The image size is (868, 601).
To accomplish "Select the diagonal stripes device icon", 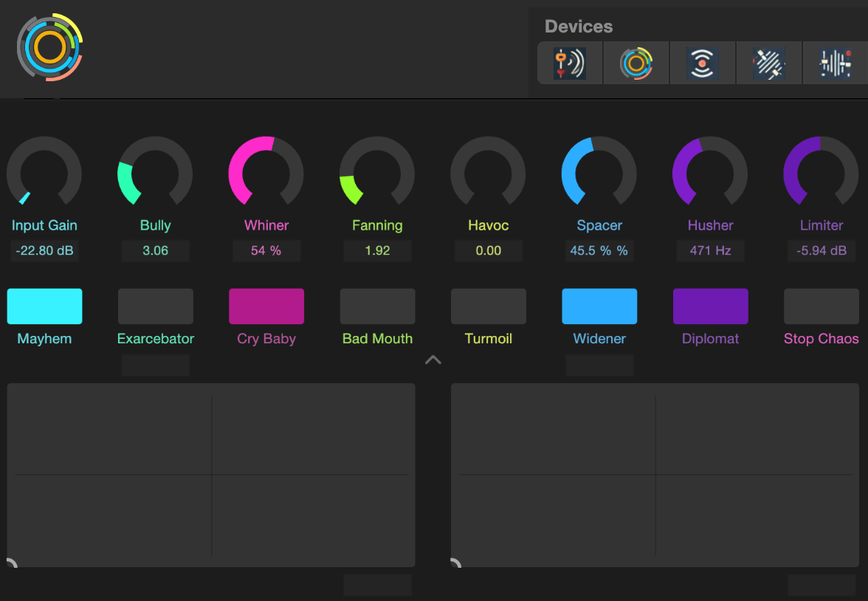I will (x=769, y=63).
